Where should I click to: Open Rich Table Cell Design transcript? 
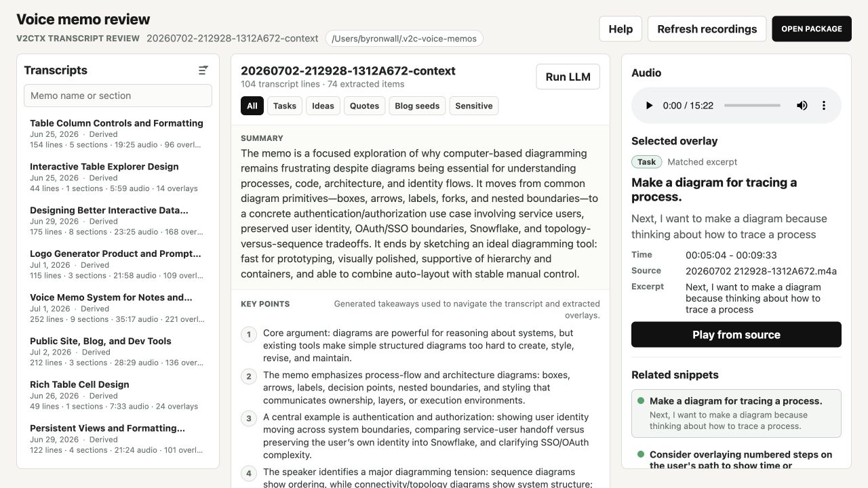118,394
